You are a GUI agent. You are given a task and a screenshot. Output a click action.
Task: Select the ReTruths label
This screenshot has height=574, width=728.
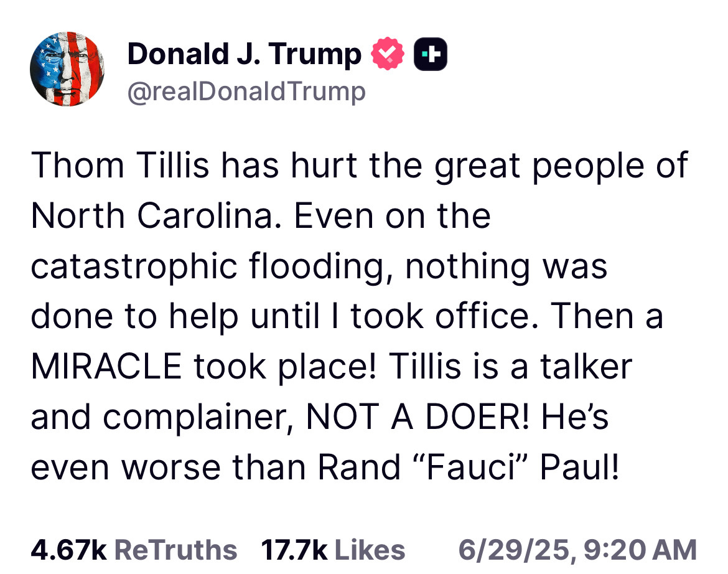175,550
